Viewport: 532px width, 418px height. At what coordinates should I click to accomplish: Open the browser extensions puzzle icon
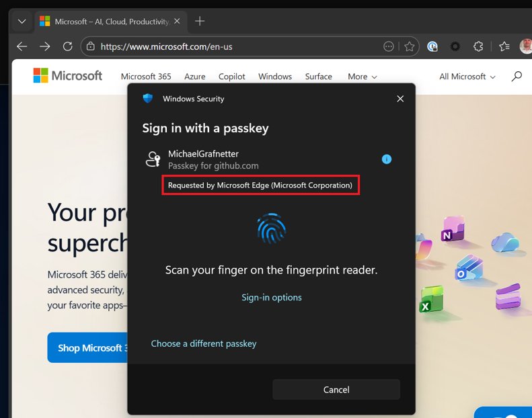tap(478, 46)
